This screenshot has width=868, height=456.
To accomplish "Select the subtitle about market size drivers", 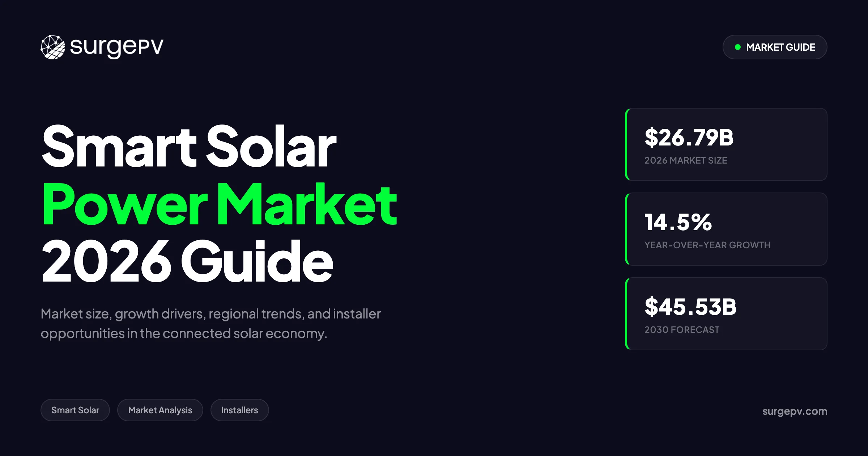I will click(x=210, y=324).
